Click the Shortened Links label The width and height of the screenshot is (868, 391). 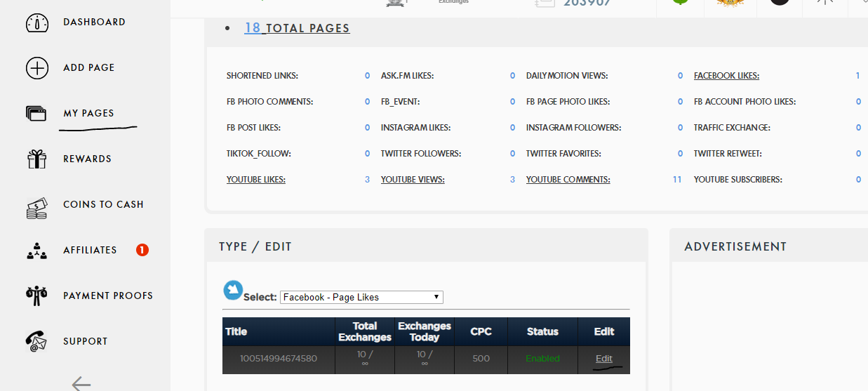tap(262, 76)
